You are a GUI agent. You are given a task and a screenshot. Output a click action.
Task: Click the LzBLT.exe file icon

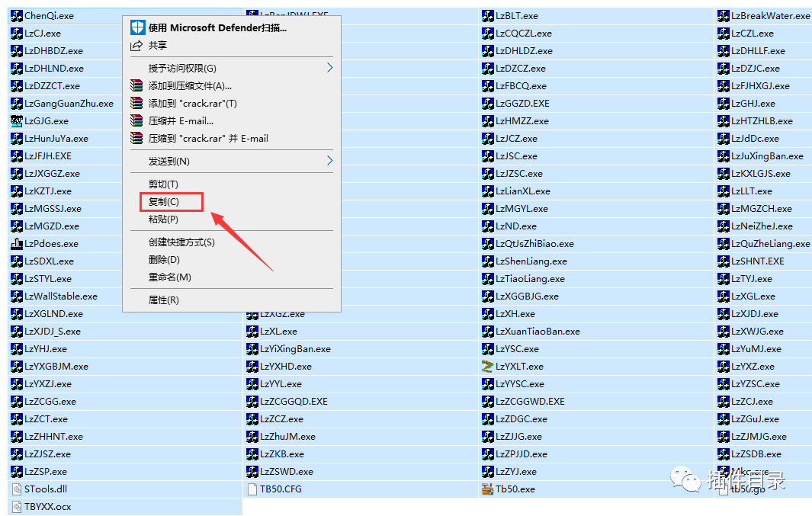pyautogui.click(x=488, y=16)
